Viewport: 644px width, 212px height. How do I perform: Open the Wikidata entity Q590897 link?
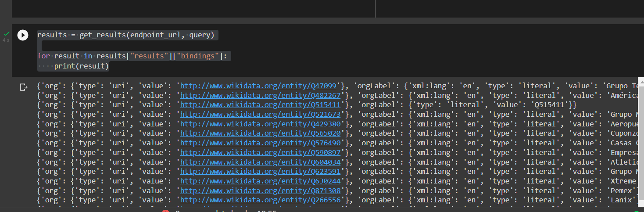pos(260,153)
